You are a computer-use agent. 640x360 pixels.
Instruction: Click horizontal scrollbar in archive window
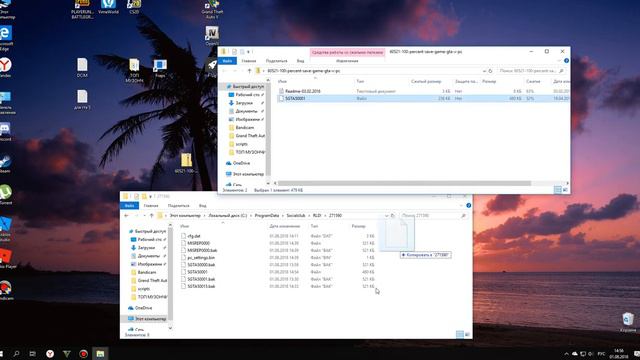pyautogui.click(x=404, y=183)
